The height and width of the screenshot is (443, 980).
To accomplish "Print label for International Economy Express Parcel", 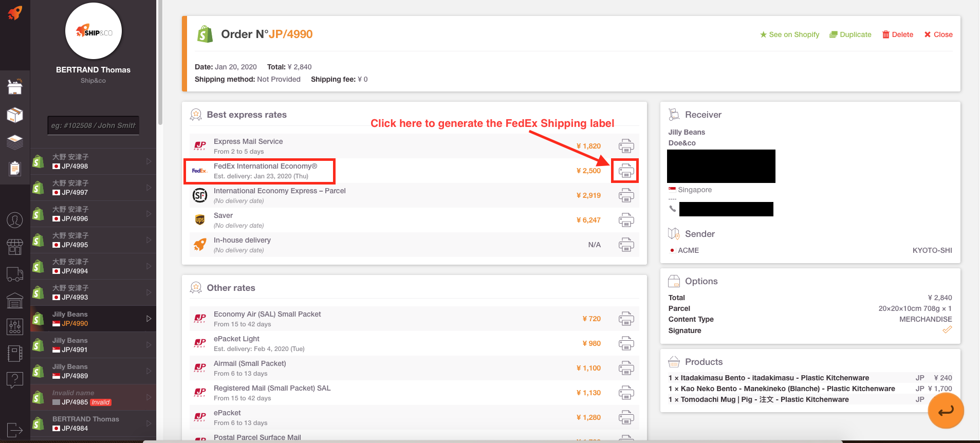I will [626, 195].
